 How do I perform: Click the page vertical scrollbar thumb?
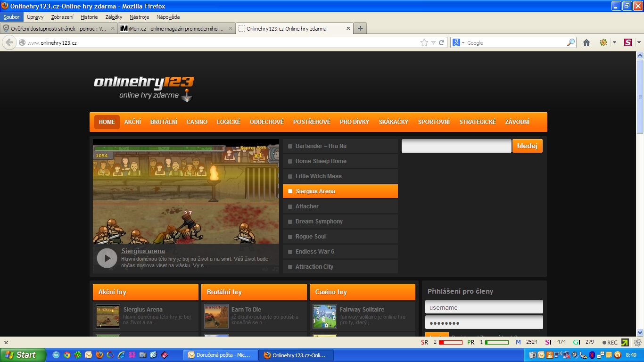coord(640,97)
